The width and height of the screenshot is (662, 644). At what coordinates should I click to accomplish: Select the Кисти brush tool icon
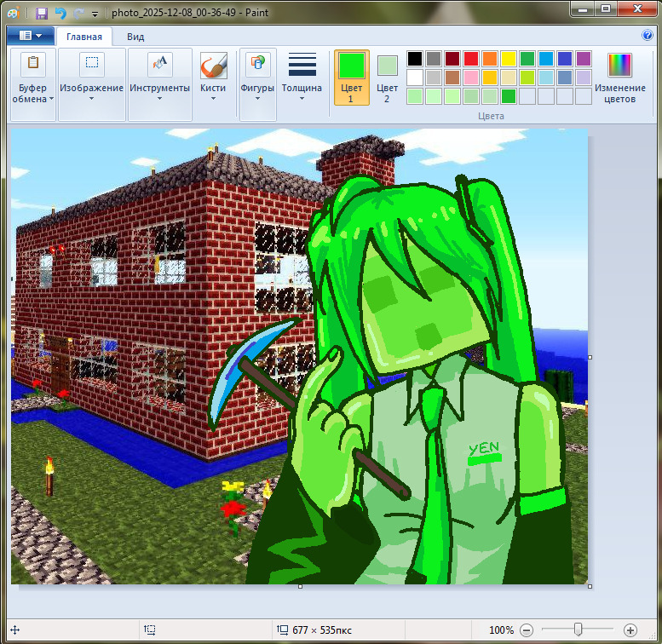coord(213,66)
